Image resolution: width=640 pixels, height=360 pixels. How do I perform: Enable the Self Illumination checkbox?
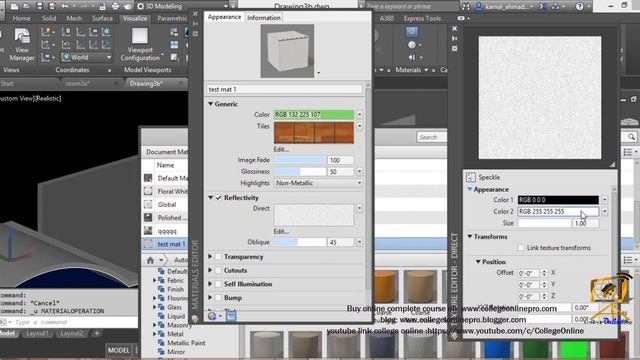point(218,284)
